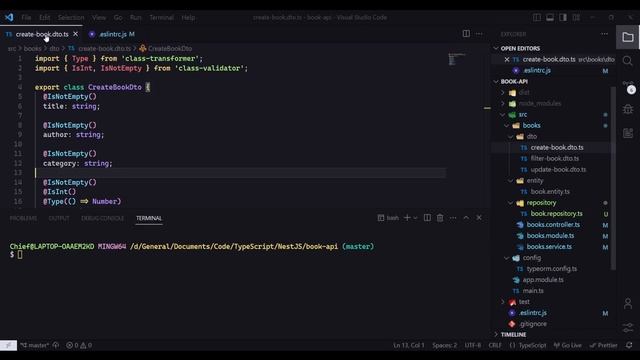Open typeorm.config.ts in explorer
The width and height of the screenshot is (640, 360).
click(551, 269)
